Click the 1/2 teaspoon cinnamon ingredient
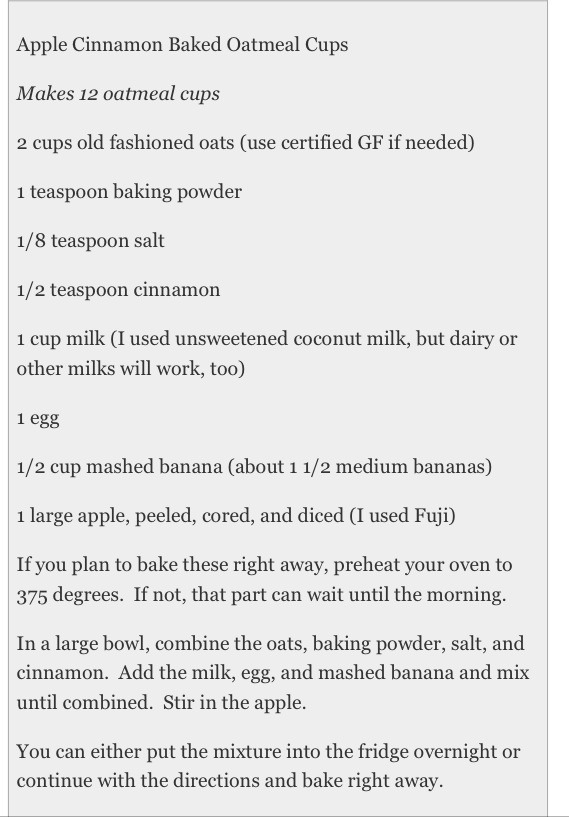The image size is (569, 817). [118, 290]
